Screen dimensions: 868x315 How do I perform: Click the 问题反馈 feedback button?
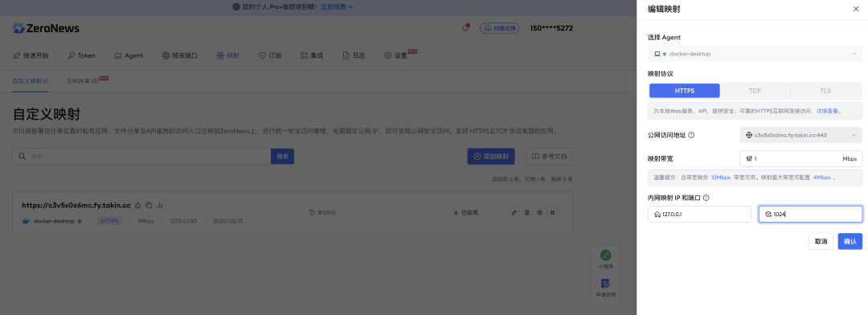499,27
